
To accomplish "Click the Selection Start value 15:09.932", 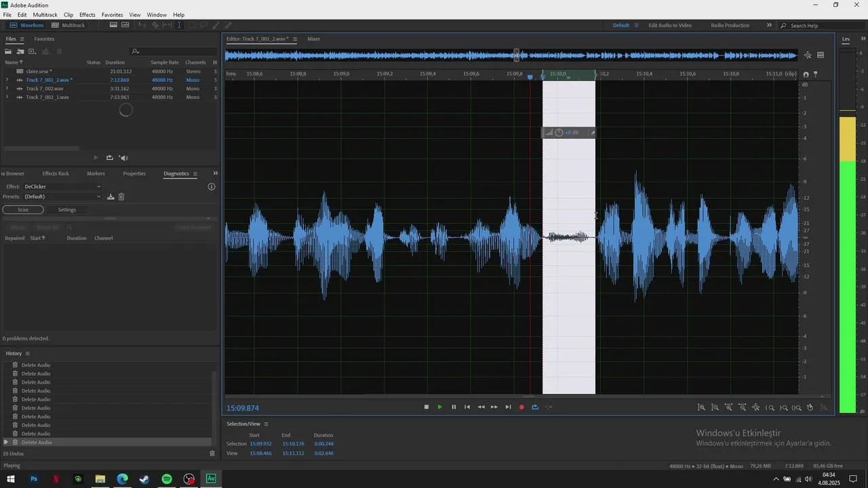I will click(x=260, y=444).
